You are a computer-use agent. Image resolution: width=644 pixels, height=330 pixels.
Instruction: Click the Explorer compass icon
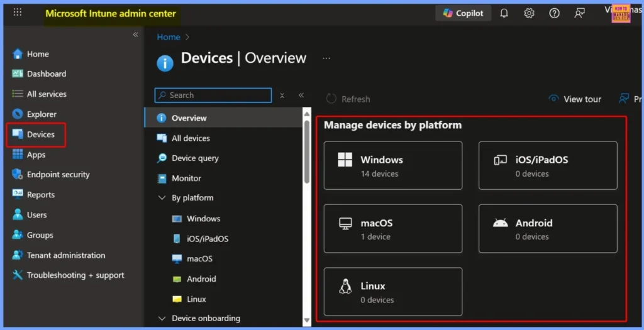17,114
